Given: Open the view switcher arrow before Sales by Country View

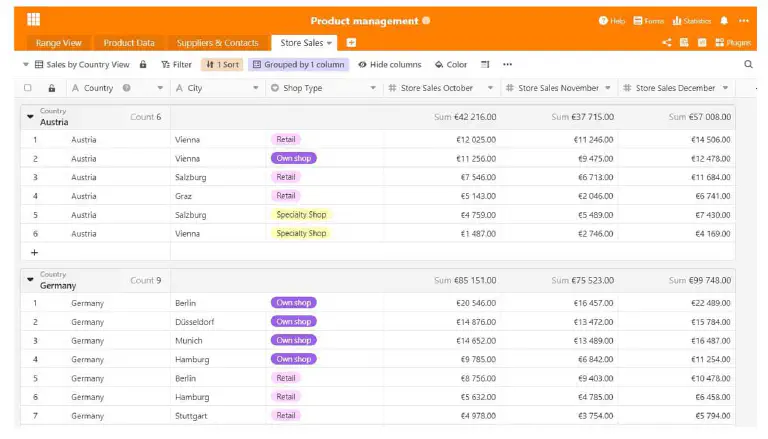Looking at the screenshot, I should (25, 64).
